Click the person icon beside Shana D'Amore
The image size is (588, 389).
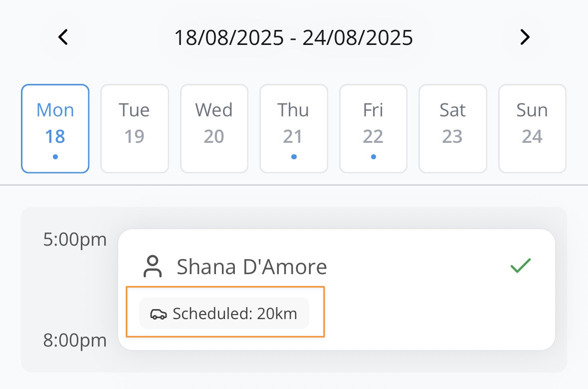pos(153,266)
